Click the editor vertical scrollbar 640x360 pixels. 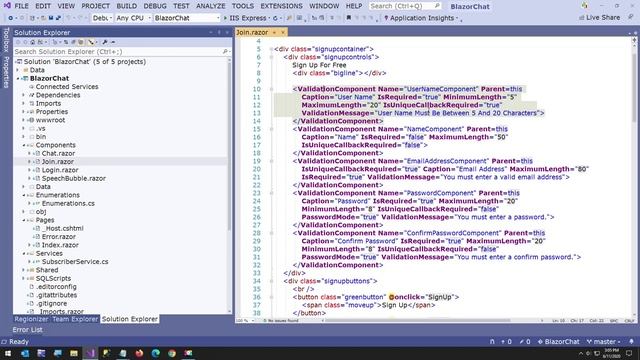(634, 178)
